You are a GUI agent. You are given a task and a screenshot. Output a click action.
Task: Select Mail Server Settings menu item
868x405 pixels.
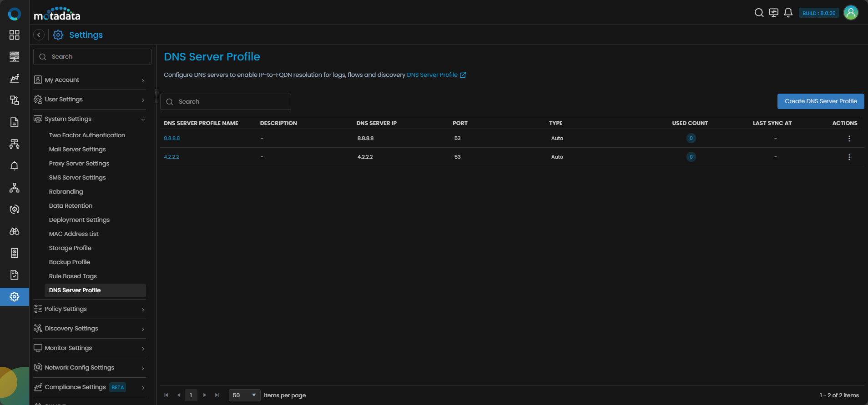coord(77,150)
